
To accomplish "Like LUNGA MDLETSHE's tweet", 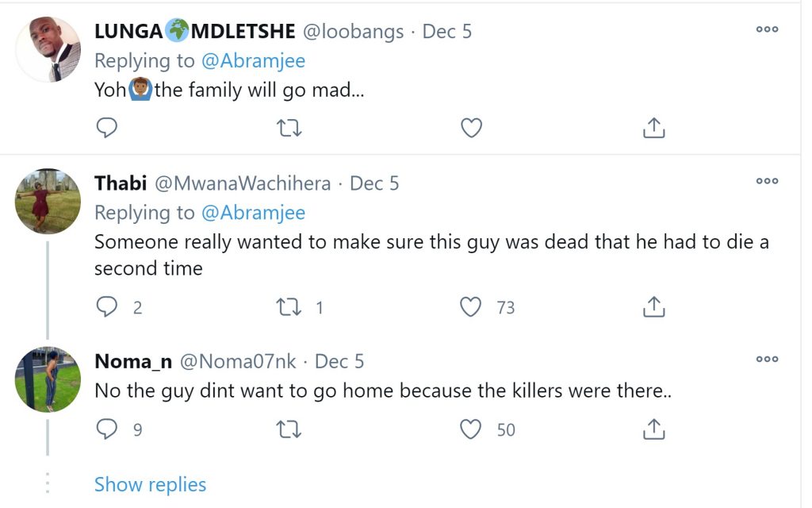I will (471, 128).
